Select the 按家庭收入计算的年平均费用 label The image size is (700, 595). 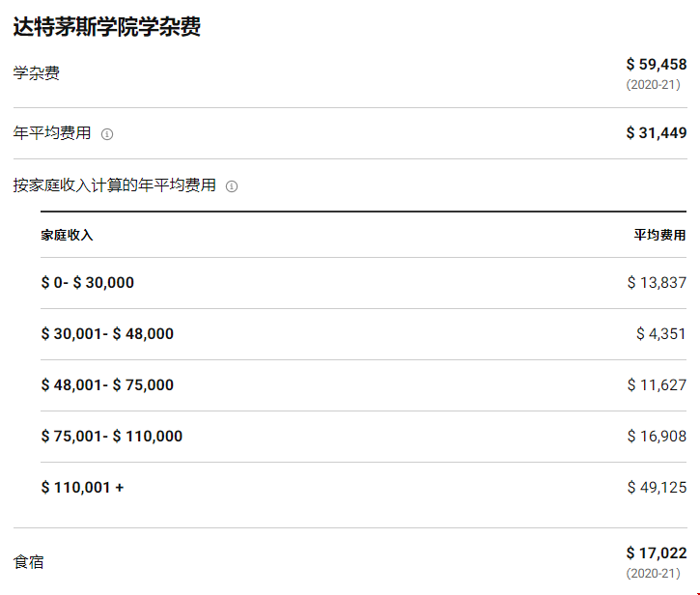[x=114, y=185]
